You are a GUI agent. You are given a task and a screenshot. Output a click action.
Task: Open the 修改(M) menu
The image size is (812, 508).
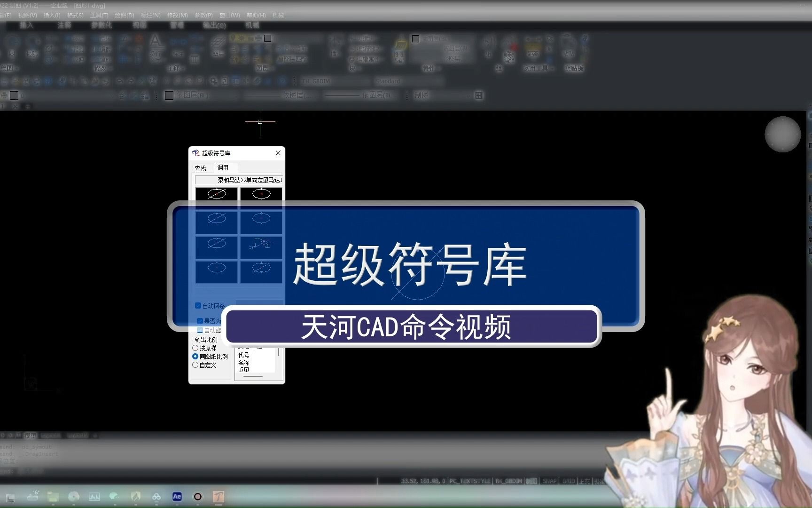tap(177, 15)
